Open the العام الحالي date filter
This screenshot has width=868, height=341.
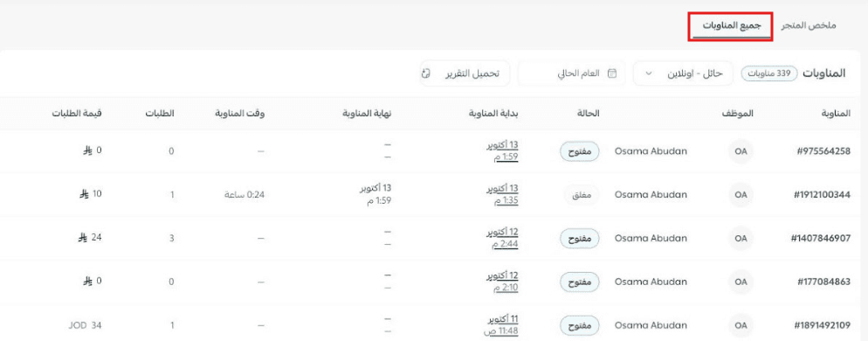[x=572, y=73]
